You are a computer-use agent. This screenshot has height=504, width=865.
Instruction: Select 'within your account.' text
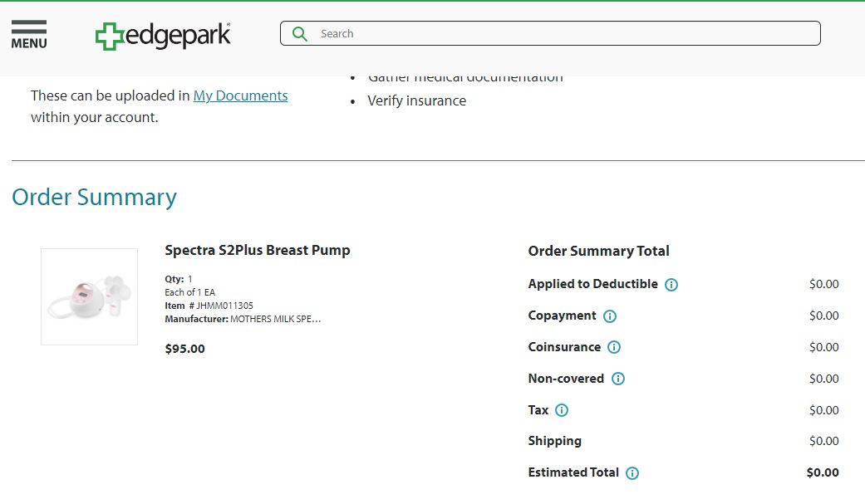coord(95,117)
